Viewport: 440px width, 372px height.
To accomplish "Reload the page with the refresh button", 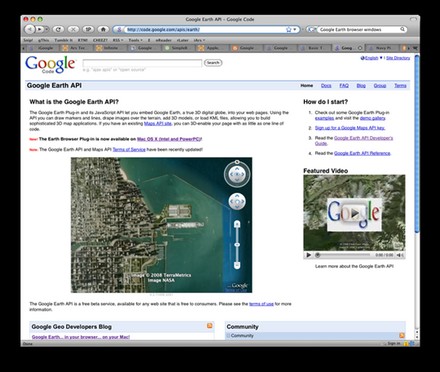I will tap(58, 29).
